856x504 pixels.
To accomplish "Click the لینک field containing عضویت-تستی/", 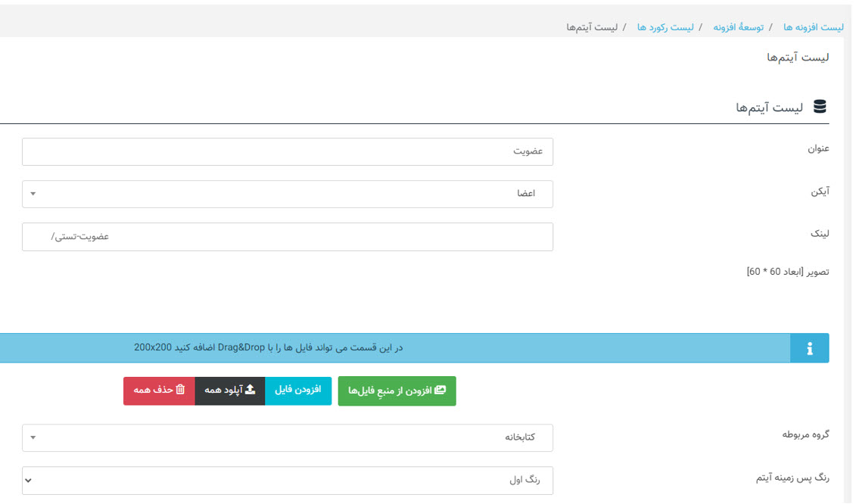I will coord(288,236).
